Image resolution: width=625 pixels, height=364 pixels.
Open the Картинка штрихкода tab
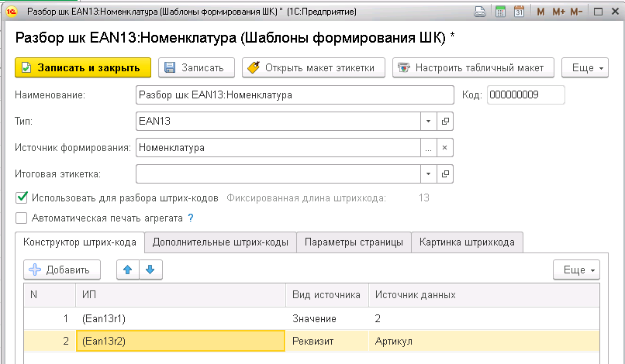(467, 242)
